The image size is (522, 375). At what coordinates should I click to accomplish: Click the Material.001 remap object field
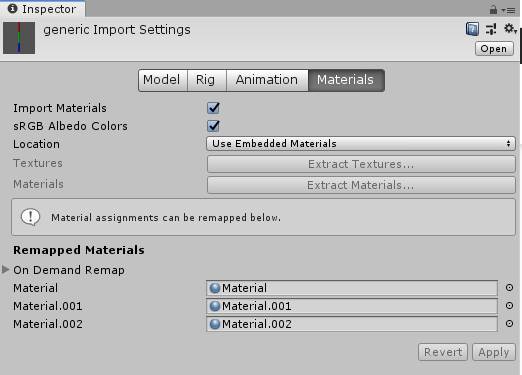(352, 306)
